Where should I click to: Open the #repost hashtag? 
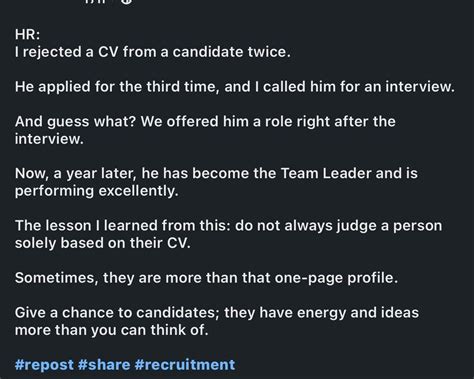click(44, 365)
